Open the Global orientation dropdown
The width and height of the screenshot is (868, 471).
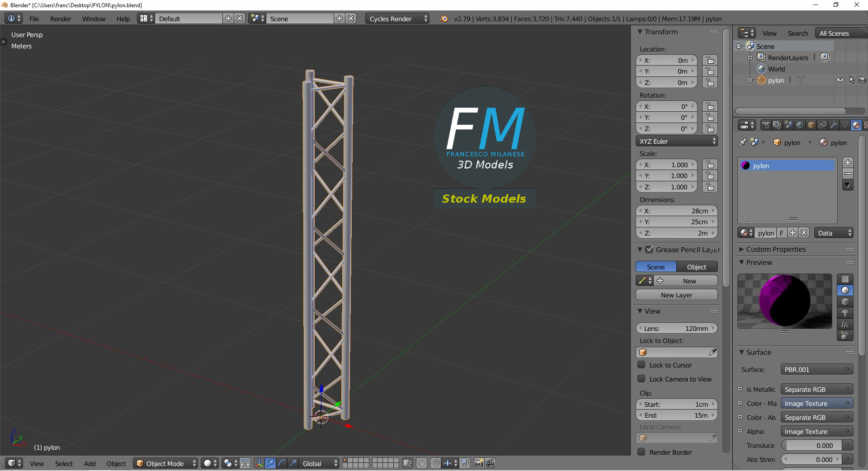(320, 463)
